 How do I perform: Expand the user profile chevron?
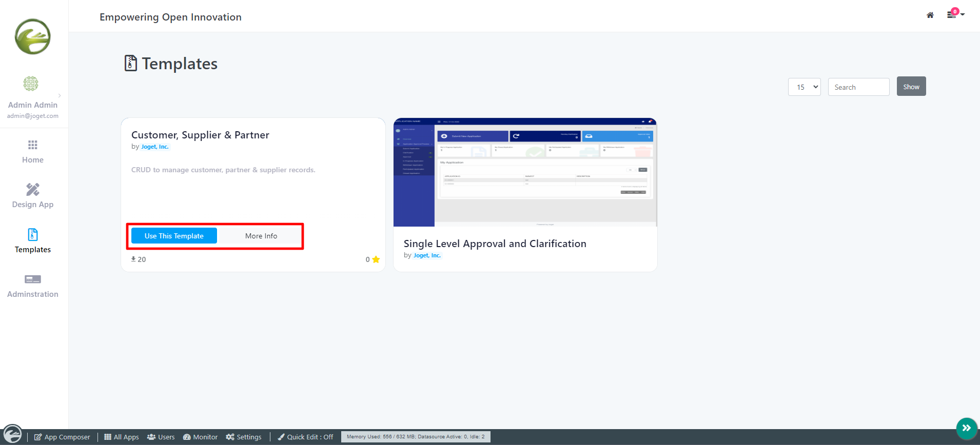point(60,95)
